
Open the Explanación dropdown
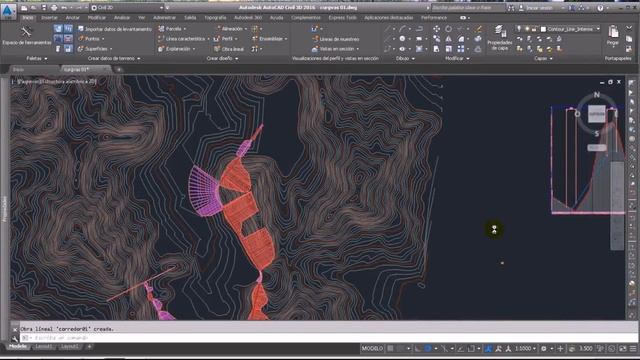176,49
